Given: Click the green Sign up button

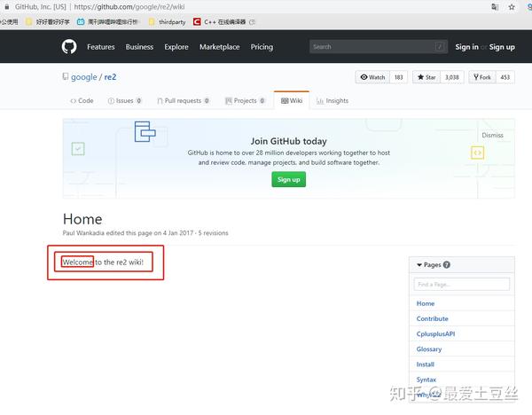Looking at the screenshot, I should click(x=289, y=179).
